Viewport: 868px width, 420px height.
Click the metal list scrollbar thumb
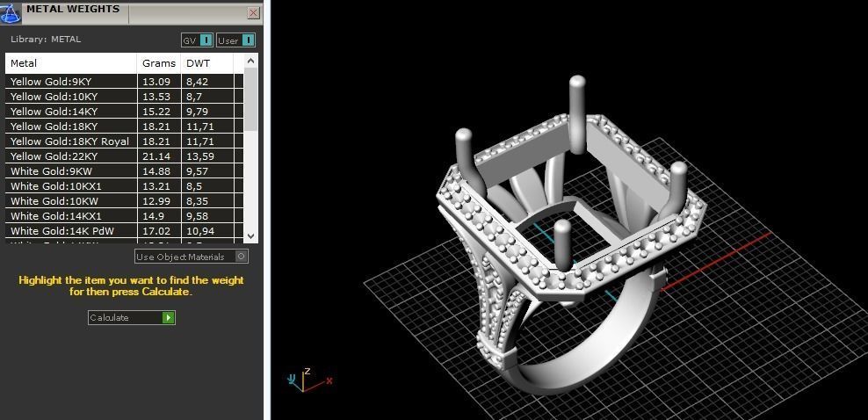tap(250, 99)
